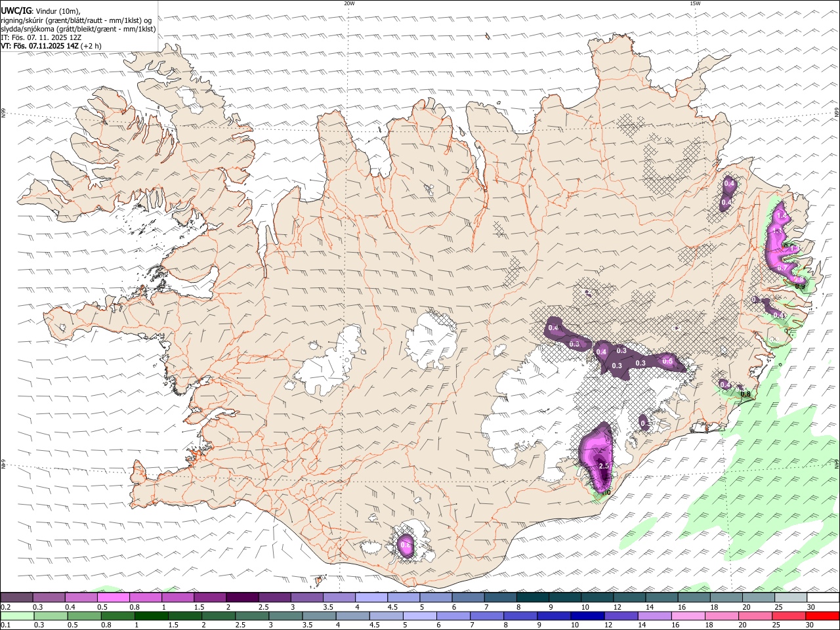Pick the bright pink 0.5 swatch in upper scale
This screenshot has height=630, width=840.
113,597
